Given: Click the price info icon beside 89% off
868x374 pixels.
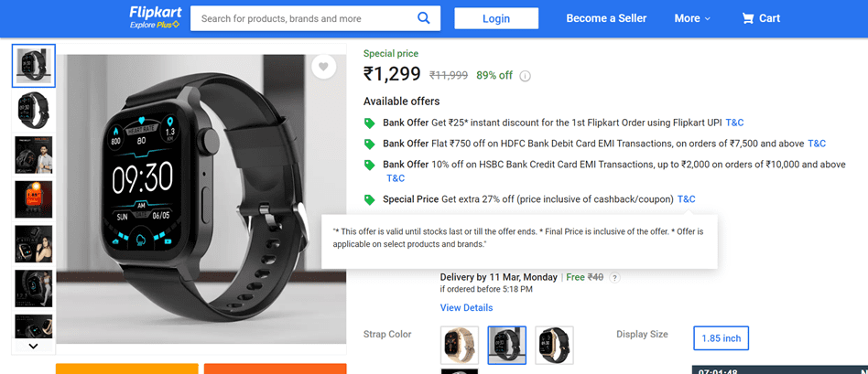Looking at the screenshot, I should click(526, 76).
